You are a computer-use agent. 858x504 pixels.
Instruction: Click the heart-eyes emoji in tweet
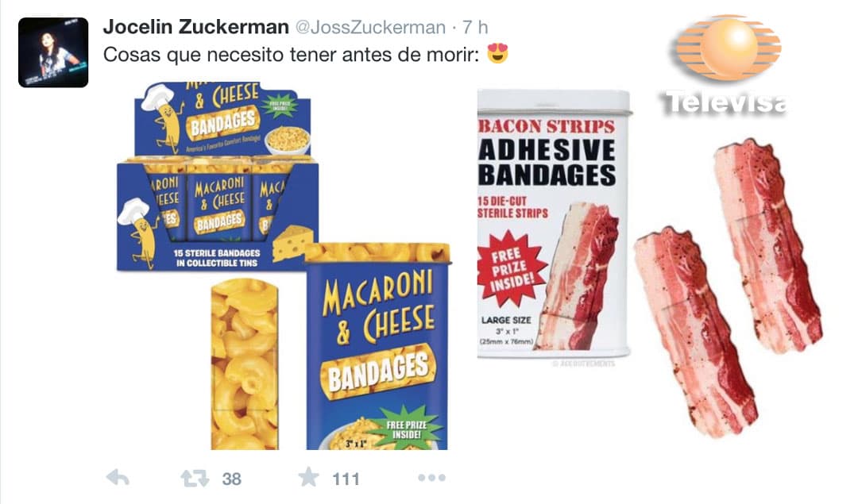point(498,53)
